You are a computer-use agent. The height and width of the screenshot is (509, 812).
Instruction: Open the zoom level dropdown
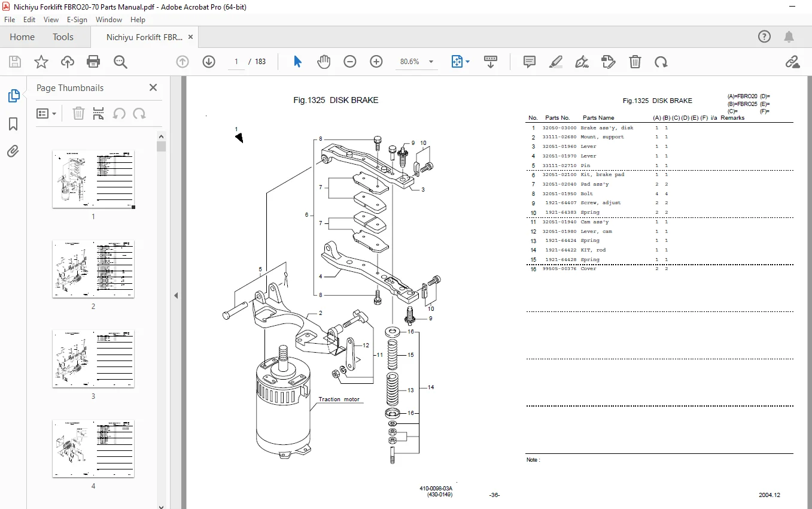[431, 62]
